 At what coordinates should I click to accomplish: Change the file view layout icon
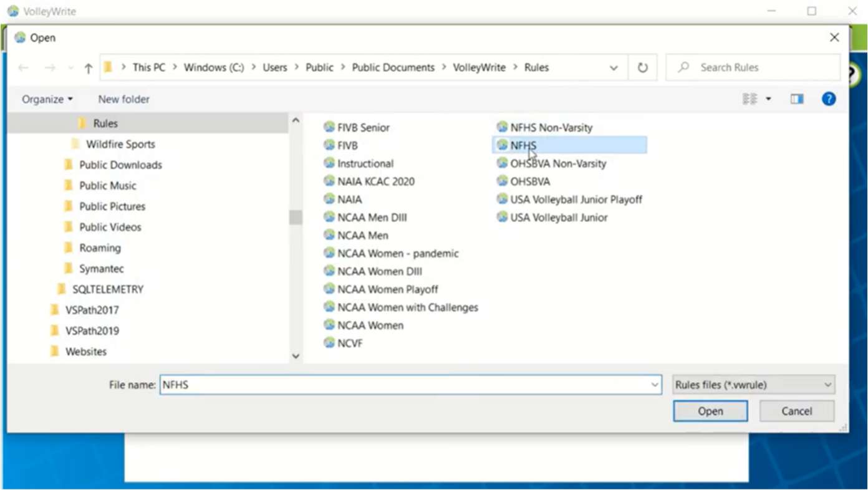(x=750, y=99)
